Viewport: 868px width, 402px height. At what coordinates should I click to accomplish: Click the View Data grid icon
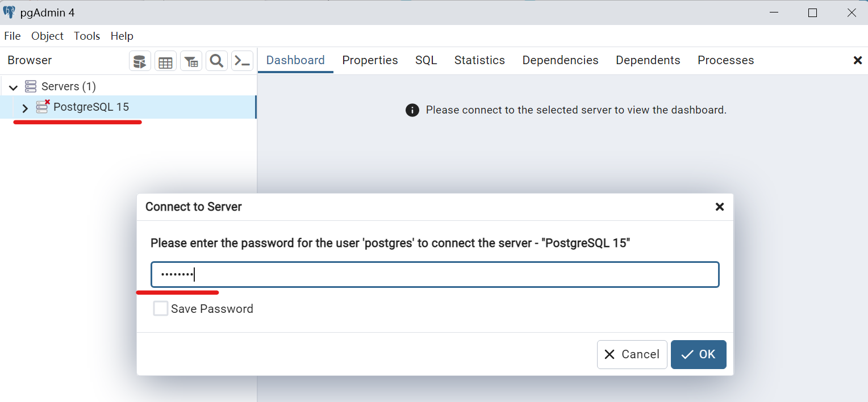[165, 61]
